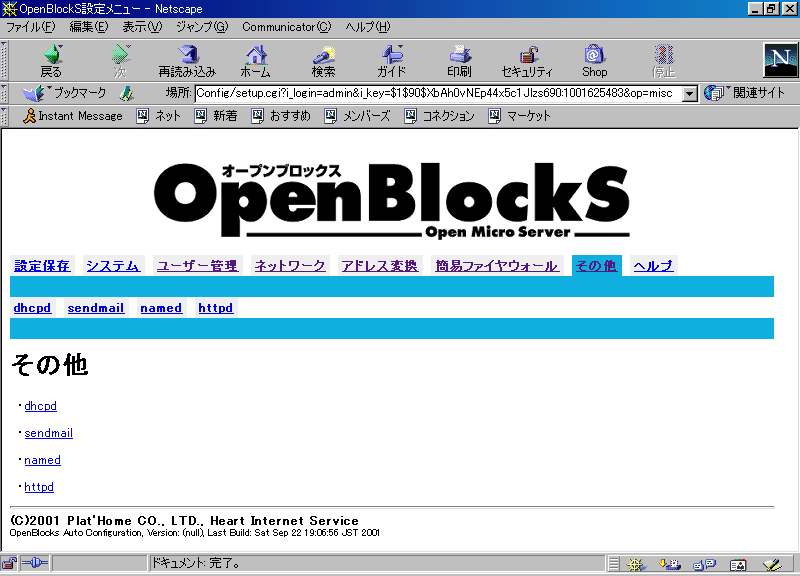The image size is (800, 576).
Task: Click the Forward (次) toolbar button
Action: pos(120,61)
